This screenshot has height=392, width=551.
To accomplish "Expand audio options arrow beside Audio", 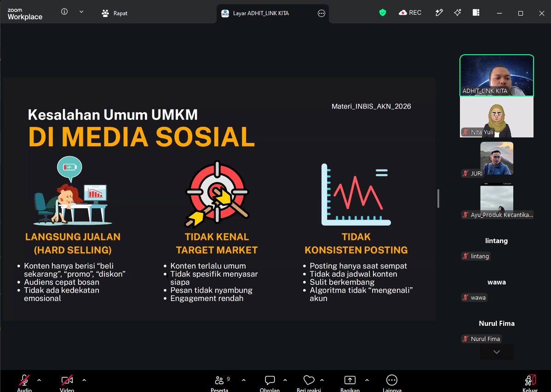I will click(x=39, y=380).
